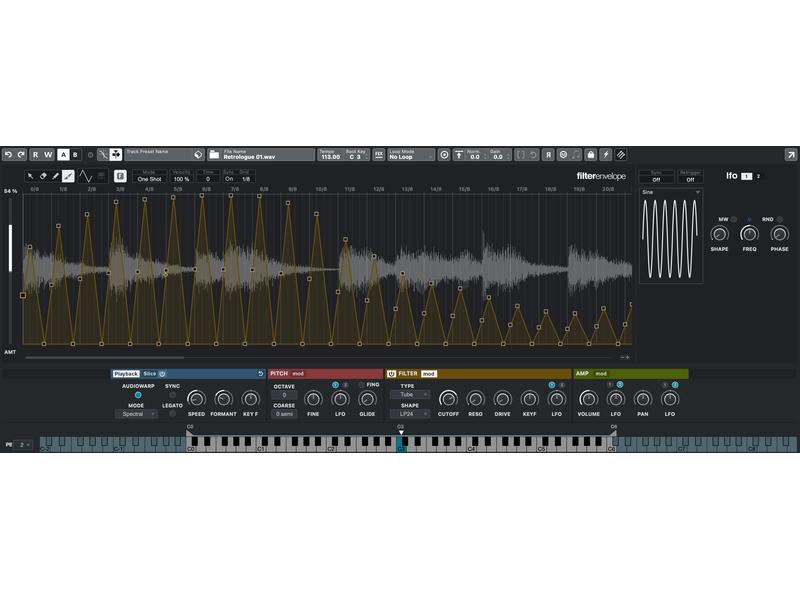Click the Octave value field
800x600 pixels.
[x=284, y=395]
